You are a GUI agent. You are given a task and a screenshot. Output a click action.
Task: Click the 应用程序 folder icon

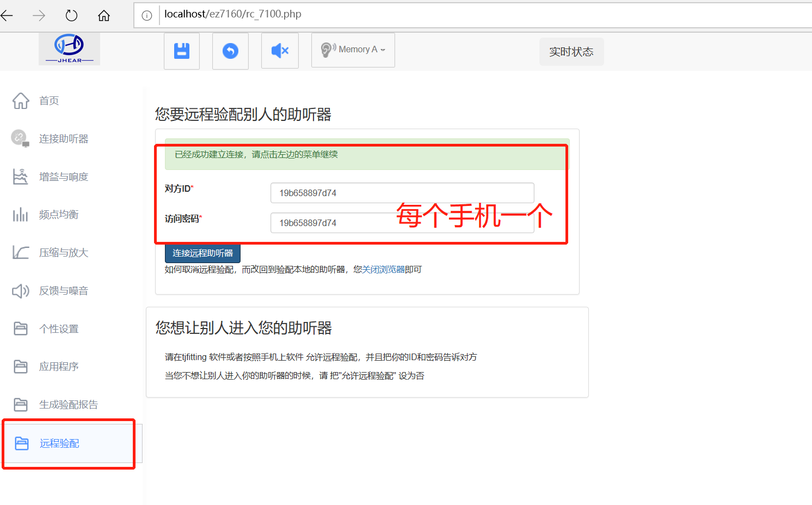coord(21,367)
